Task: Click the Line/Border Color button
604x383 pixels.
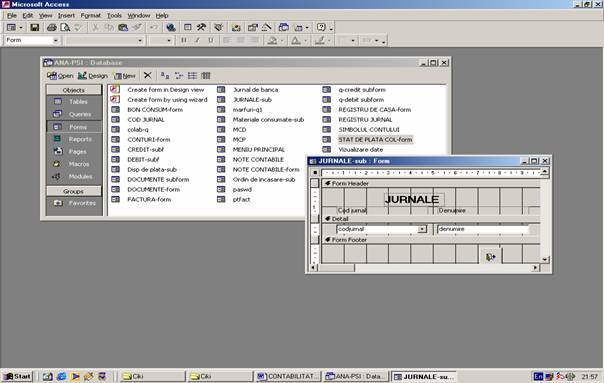Action: click(319, 40)
